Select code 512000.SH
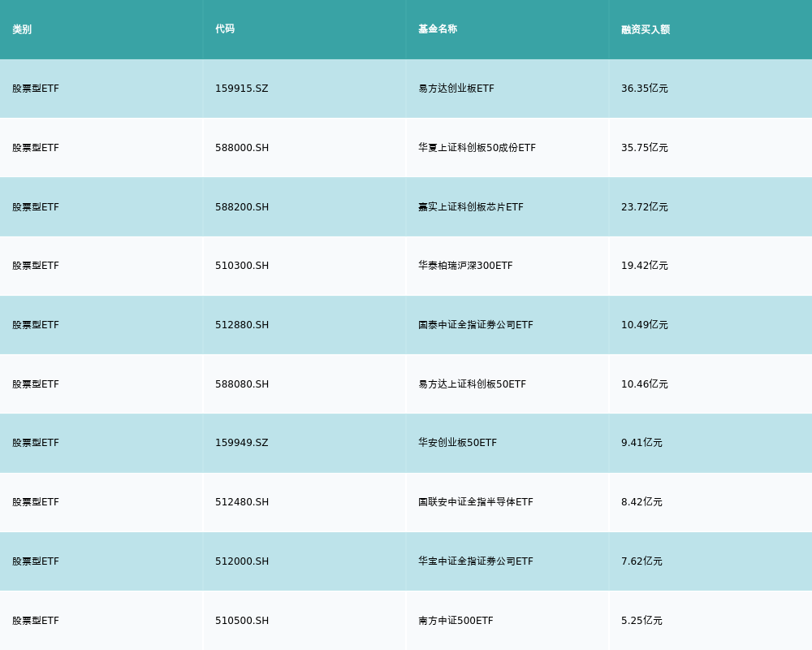The height and width of the screenshot is (650, 812). [x=242, y=561]
